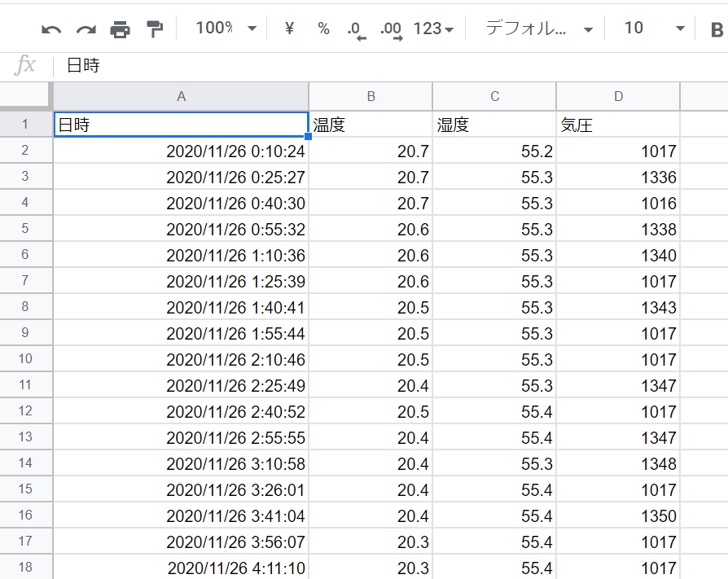The height and width of the screenshot is (579, 728).
Task: Click pressure value 1343 in row 8
Action: click(618, 307)
